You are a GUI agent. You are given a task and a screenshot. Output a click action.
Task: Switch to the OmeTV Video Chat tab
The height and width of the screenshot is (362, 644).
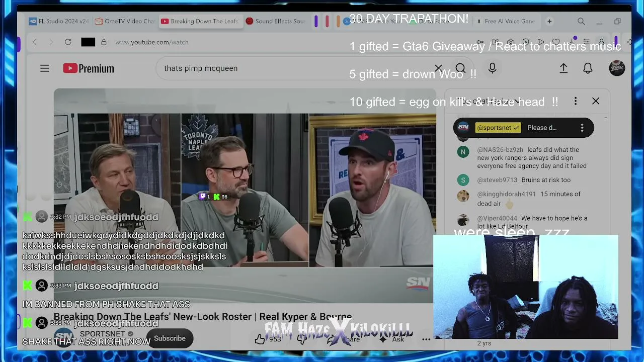click(125, 21)
